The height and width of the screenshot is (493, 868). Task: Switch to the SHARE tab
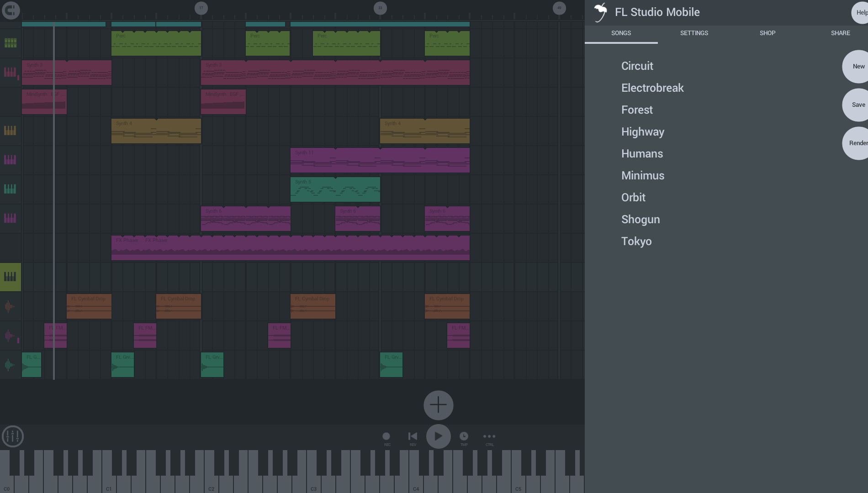tap(841, 33)
